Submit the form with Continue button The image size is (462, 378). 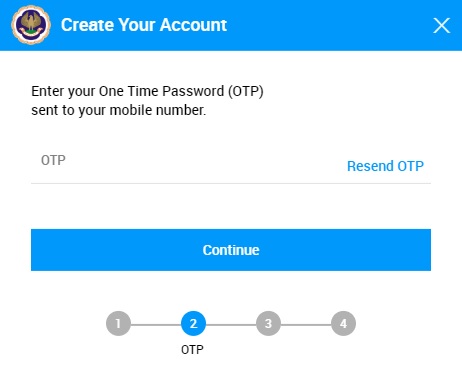pyautogui.click(x=231, y=250)
